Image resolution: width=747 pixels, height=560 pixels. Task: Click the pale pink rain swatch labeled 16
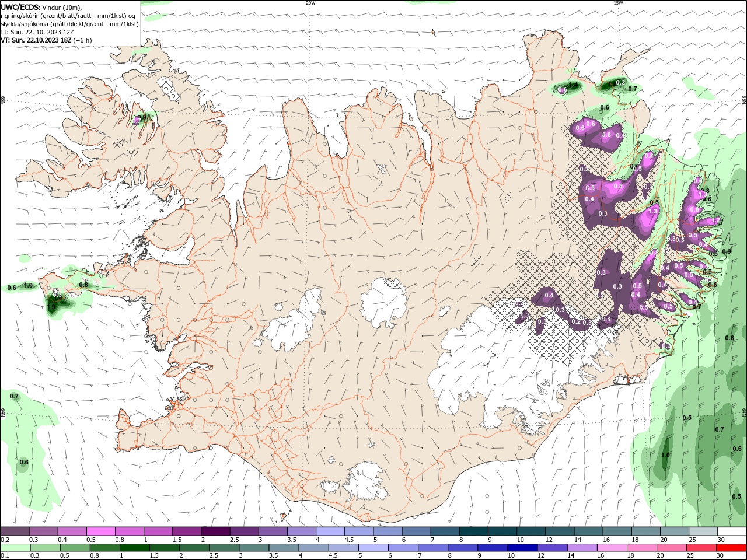coord(612,548)
